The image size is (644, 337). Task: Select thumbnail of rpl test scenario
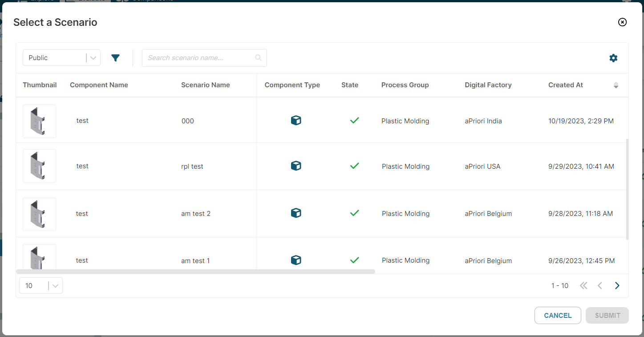tap(39, 166)
